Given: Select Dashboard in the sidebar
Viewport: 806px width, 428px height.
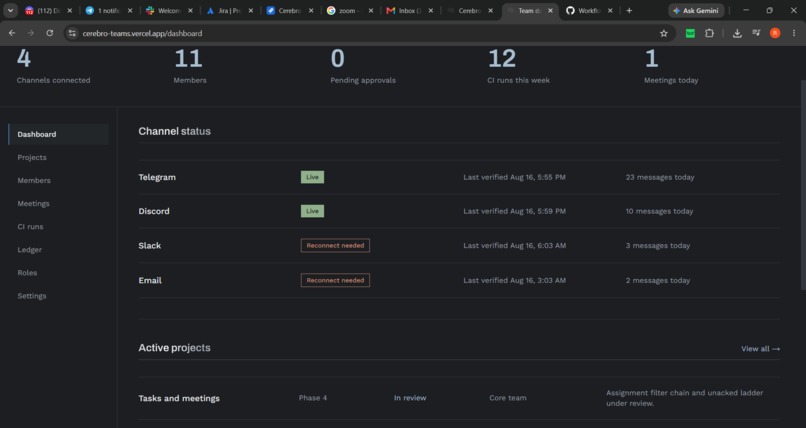Looking at the screenshot, I should click(x=58, y=134).
